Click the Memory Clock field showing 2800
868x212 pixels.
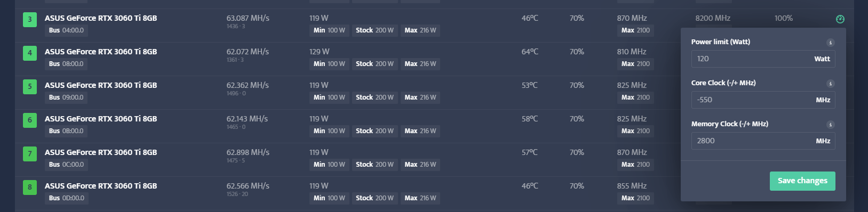click(763, 141)
